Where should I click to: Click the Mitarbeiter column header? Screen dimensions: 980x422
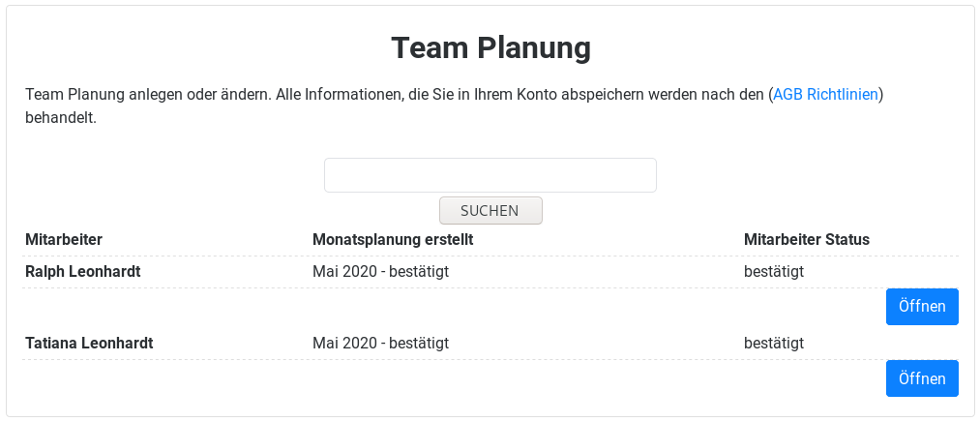[x=64, y=239]
